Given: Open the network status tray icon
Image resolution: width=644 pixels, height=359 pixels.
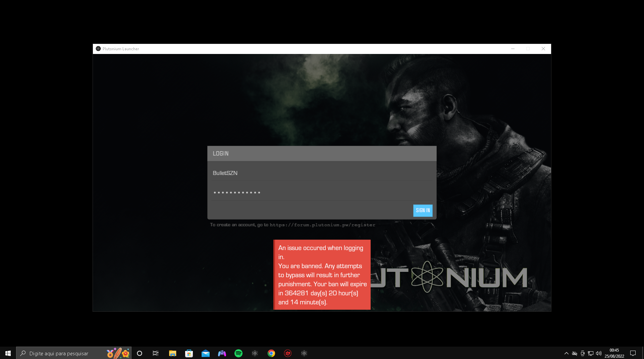Looking at the screenshot, I should 591,353.
